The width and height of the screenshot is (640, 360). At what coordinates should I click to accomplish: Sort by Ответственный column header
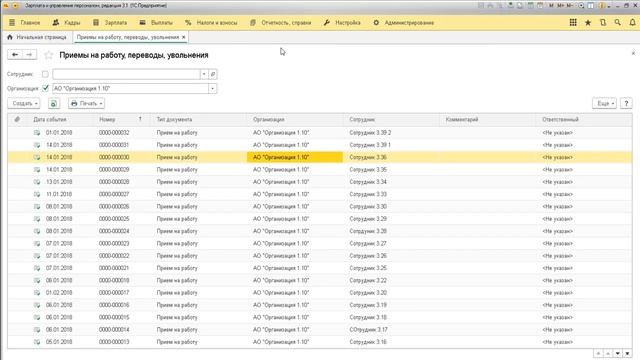[x=560, y=120]
